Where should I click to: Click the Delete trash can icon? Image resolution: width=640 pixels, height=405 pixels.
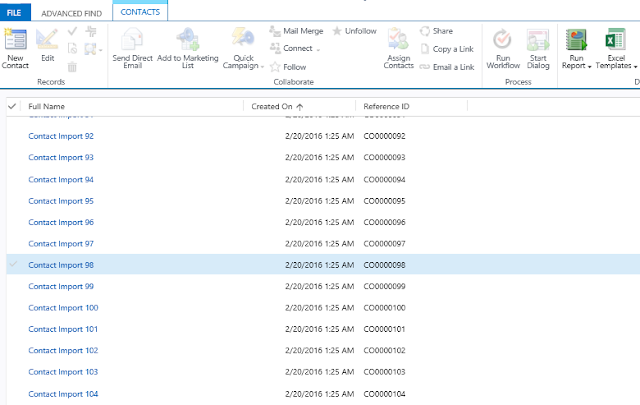[x=72, y=67]
